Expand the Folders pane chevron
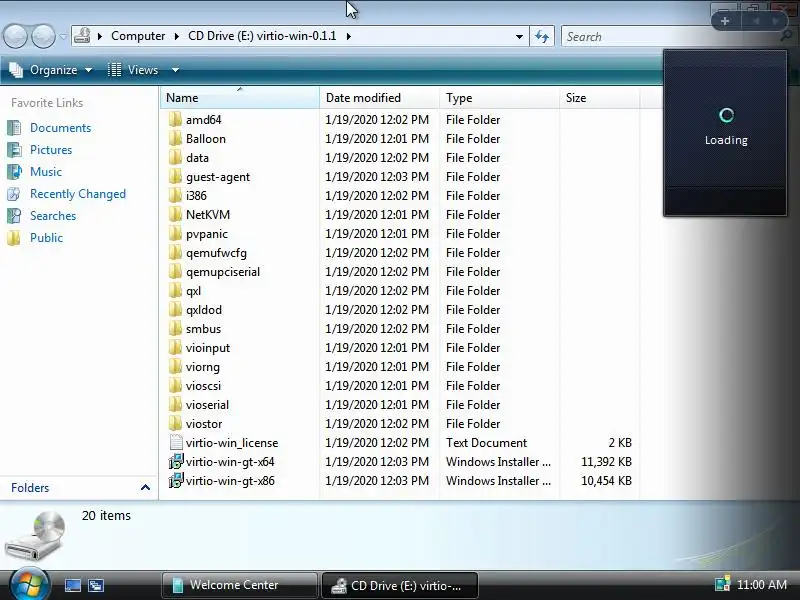 tap(145, 488)
